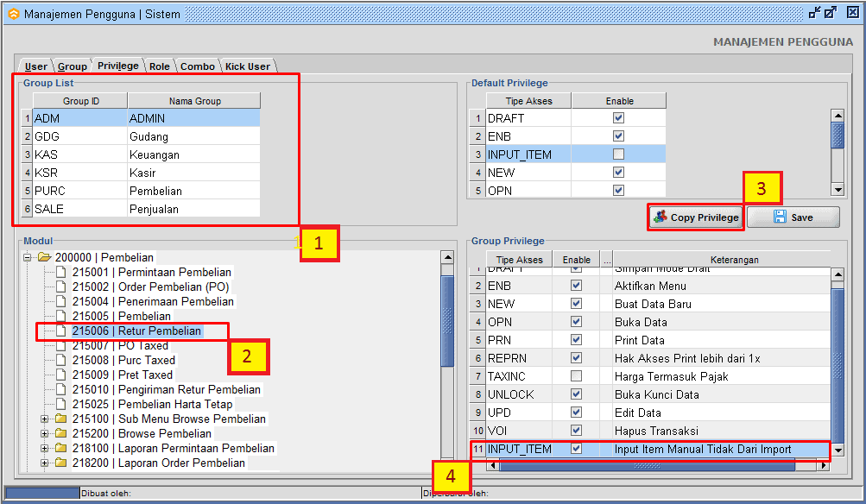Click the folder icon of 215200 Browse Pembelian
Viewport: 866px width, 504px height.
pos(61,434)
